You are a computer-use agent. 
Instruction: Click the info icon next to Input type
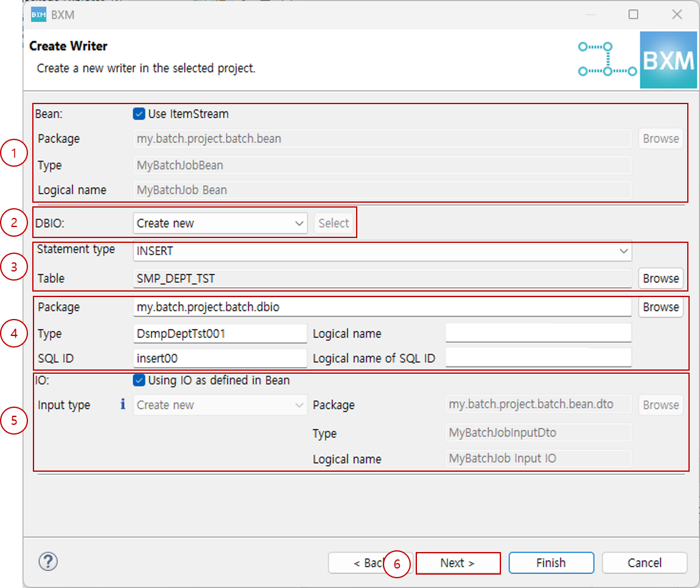pyautogui.click(x=122, y=404)
